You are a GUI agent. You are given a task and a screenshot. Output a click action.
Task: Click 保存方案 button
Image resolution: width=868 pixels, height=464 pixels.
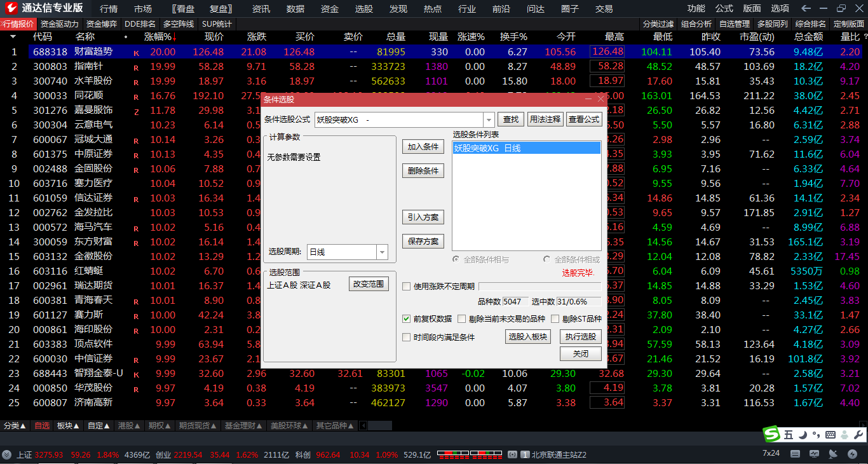coord(423,242)
